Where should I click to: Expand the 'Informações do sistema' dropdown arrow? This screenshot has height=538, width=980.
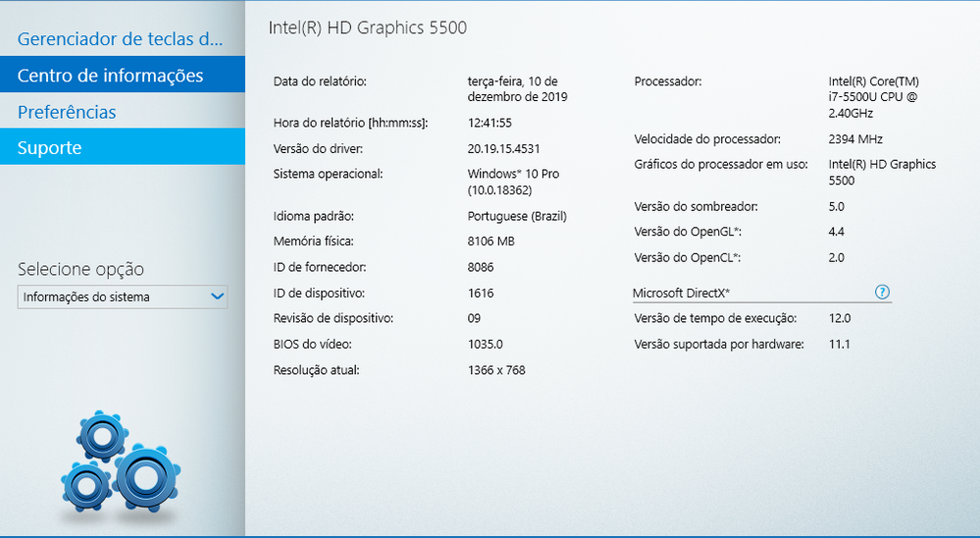coord(217,296)
